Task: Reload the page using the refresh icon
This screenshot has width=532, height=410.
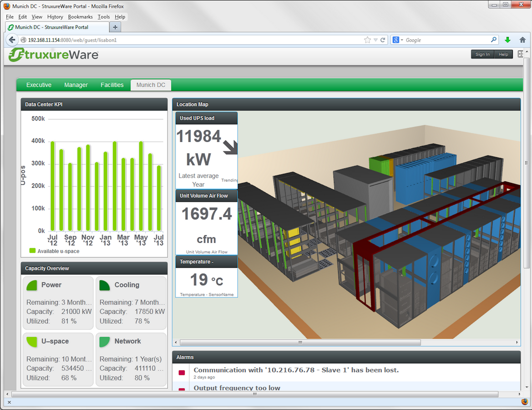Action: [383, 40]
